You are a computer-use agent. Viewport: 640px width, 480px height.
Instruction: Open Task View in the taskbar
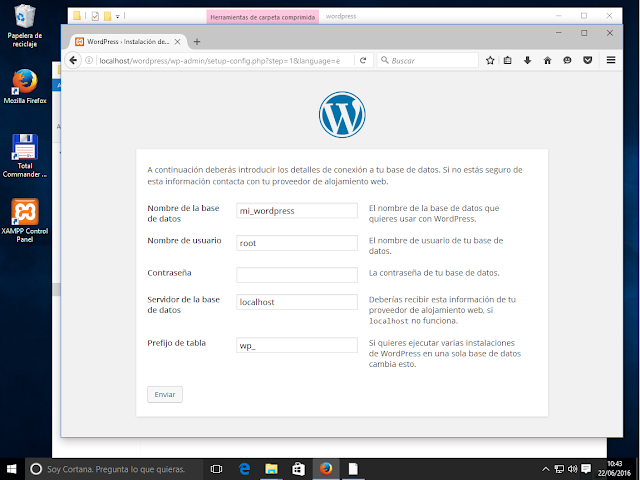216,469
